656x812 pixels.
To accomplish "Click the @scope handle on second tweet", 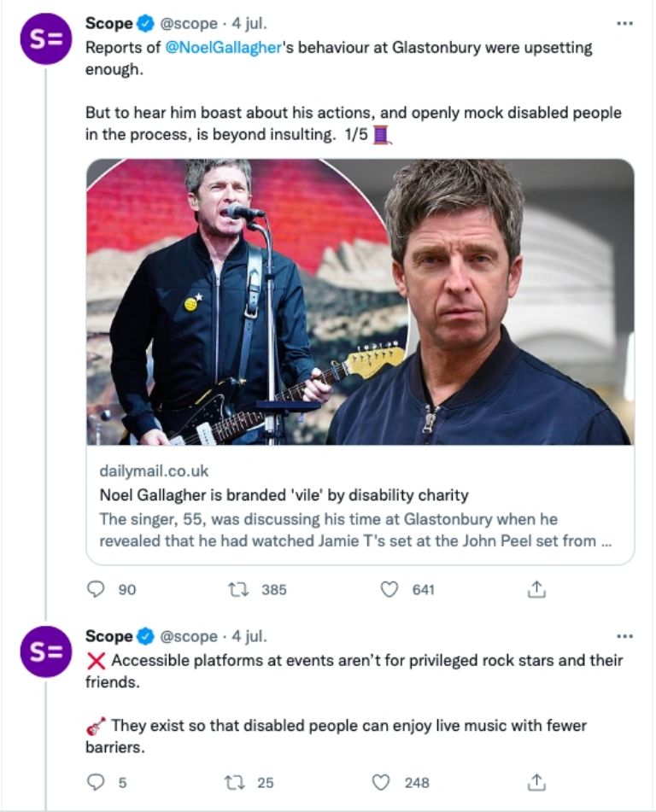I will 188,636.
